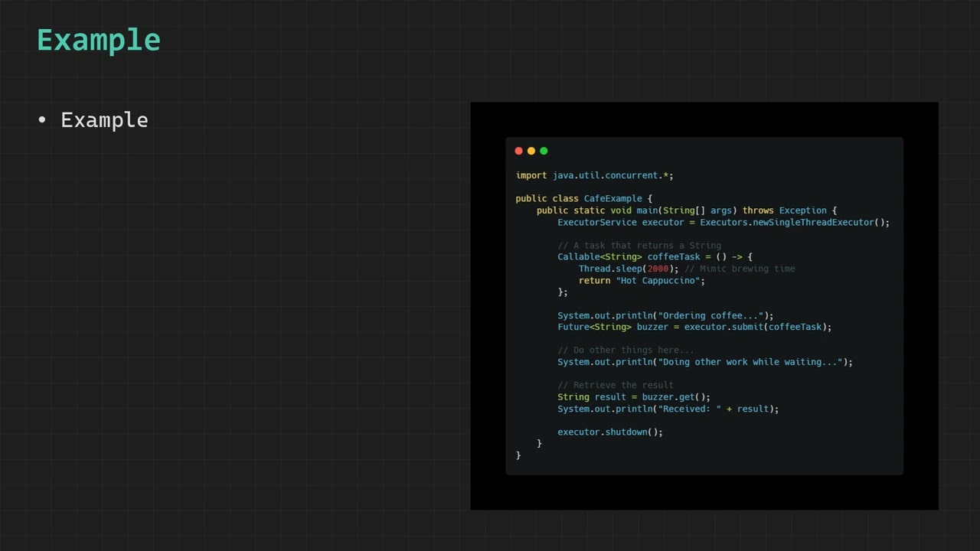Click the println 'Doing other work while waiting...' line

705,362
